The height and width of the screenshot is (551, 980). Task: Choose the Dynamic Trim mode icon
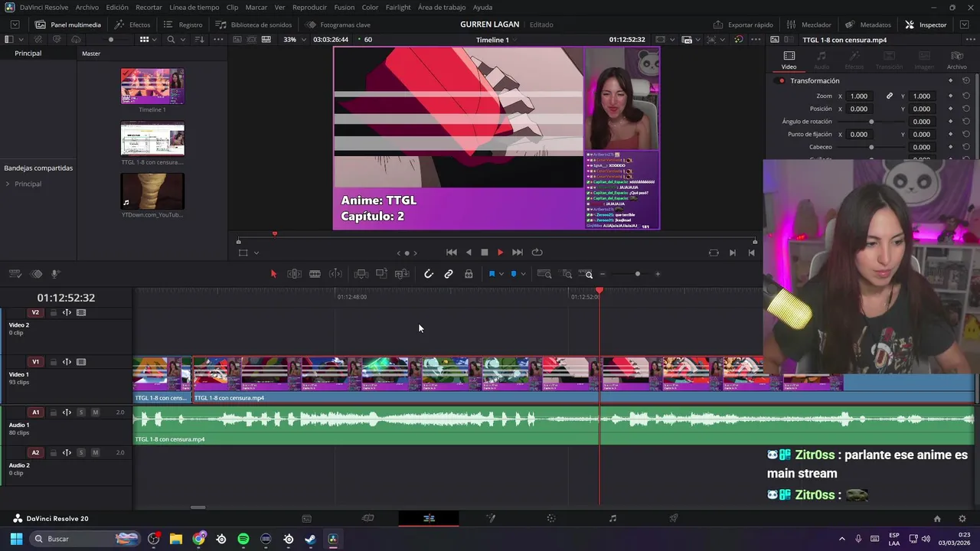pos(335,274)
